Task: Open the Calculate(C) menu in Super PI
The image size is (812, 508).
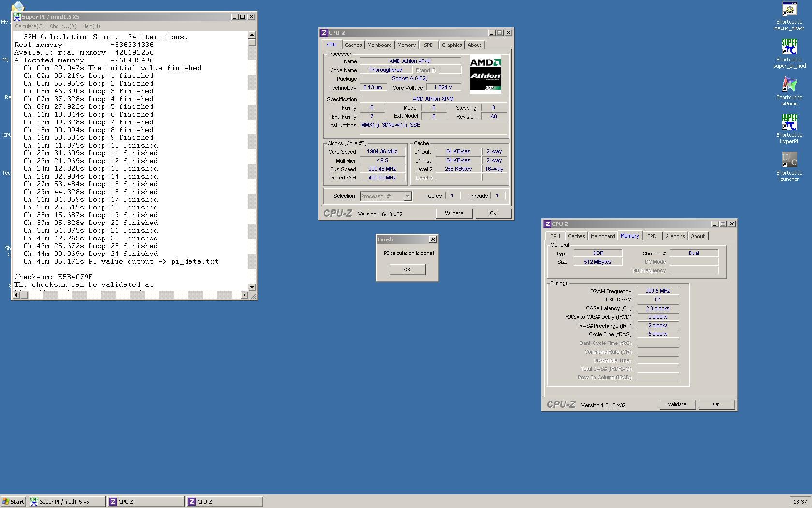Action: coord(29,26)
